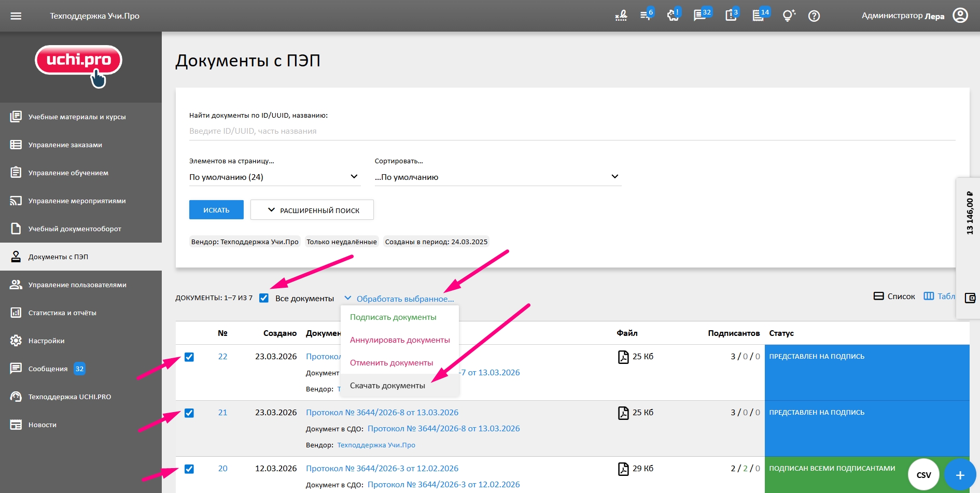Choose 'Подписать документы' menu option
Viewport: 980px width, 493px height.
click(393, 317)
